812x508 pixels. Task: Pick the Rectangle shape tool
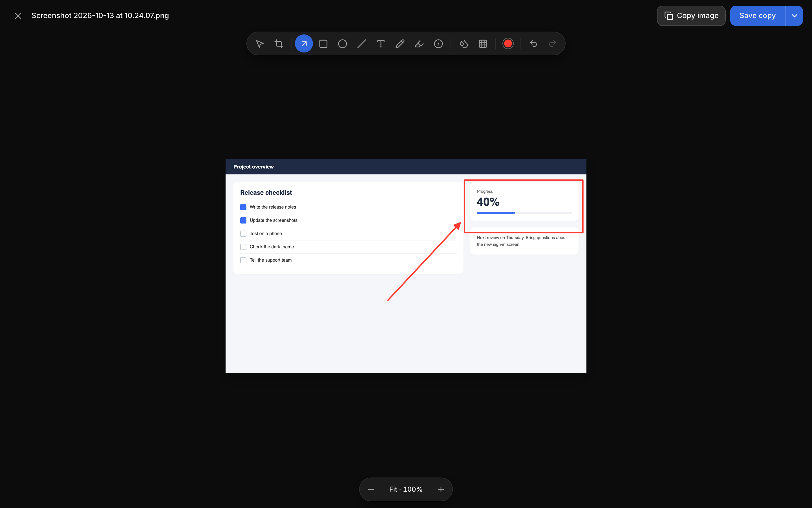point(323,44)
